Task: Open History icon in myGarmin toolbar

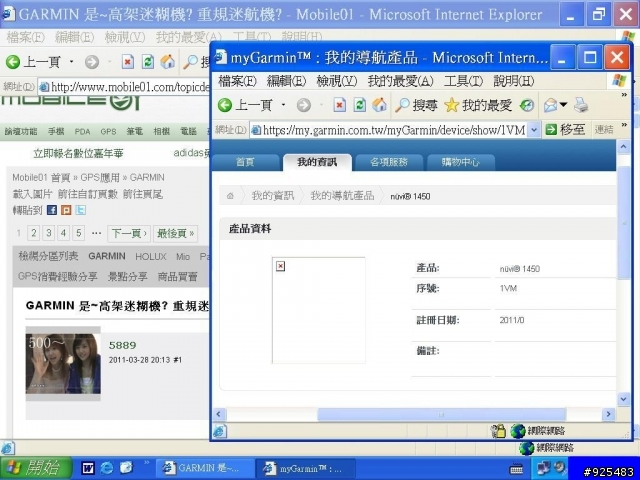Action: tap(527, 105)
